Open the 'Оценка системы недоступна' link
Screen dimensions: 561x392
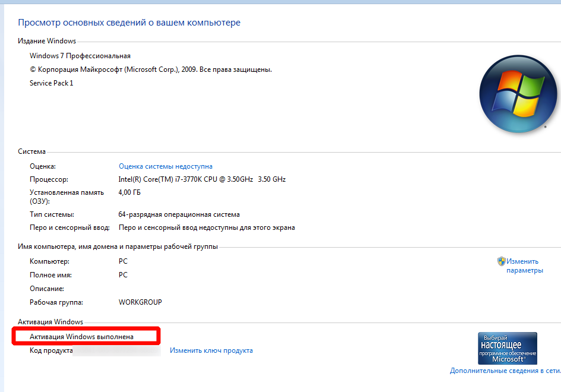coord(165,166)
